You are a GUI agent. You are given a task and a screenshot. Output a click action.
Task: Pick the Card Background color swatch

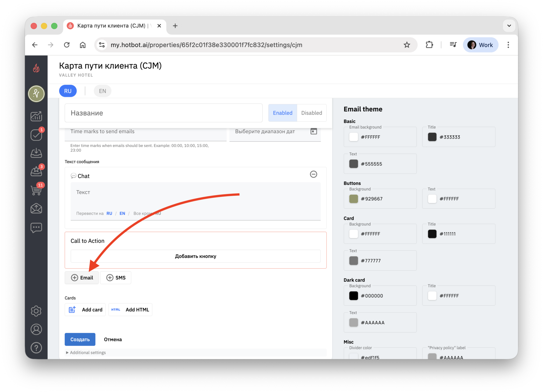coord(354,234)
